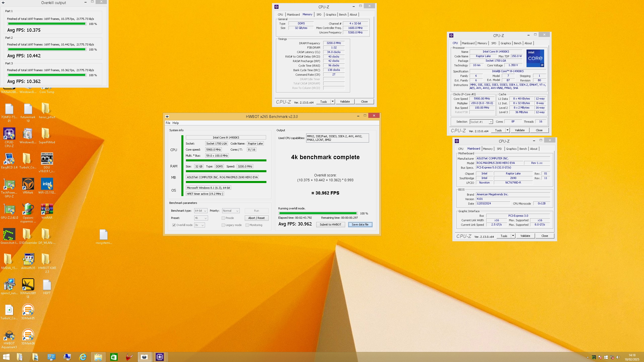This screenshot has width=644, height=362.
Task: Open the HEPT file on desktop
Action: 47,287
